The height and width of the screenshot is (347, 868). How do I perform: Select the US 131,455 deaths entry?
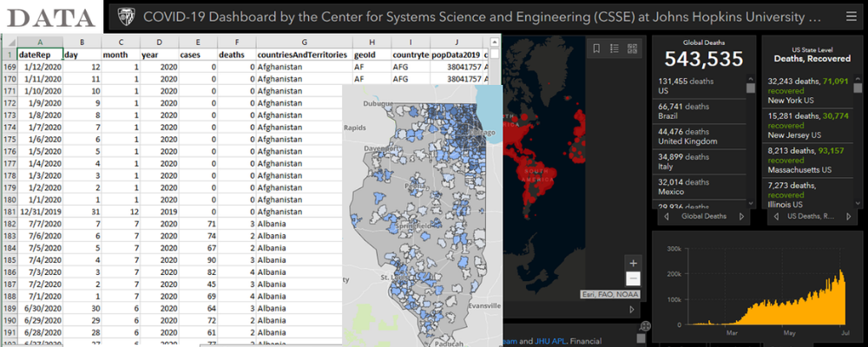tap(699, 86)
